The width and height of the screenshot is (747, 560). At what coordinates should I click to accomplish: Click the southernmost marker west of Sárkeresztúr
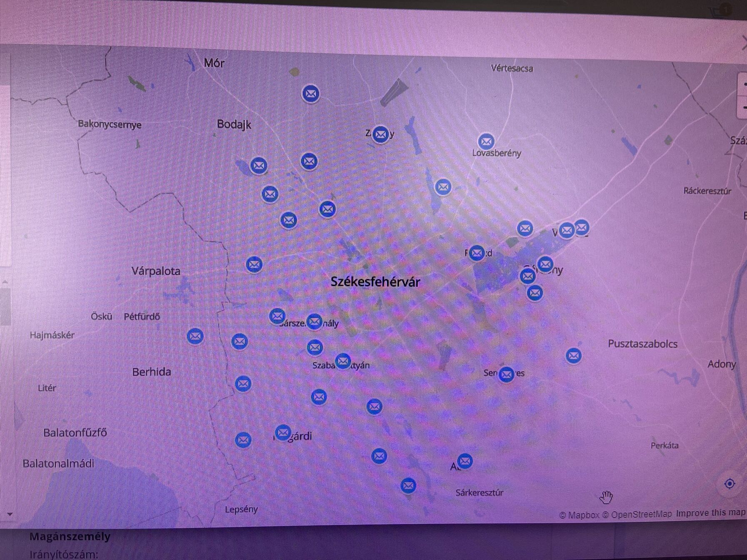click(408, 485)
